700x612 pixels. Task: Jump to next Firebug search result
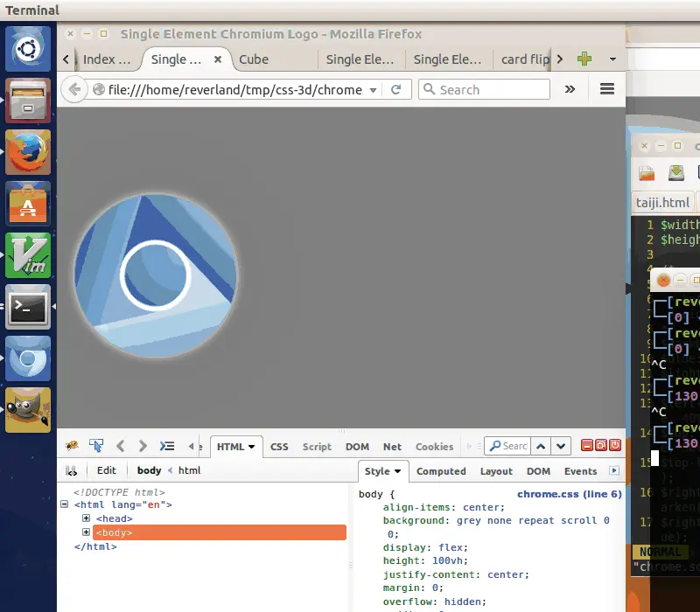(561, 446)
